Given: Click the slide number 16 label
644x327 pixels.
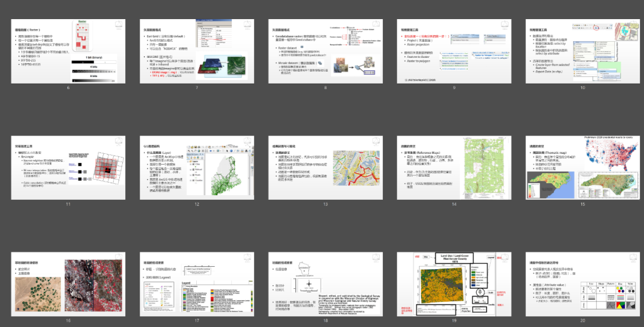Looking at the screenshot, I should (x=68, y=320).
